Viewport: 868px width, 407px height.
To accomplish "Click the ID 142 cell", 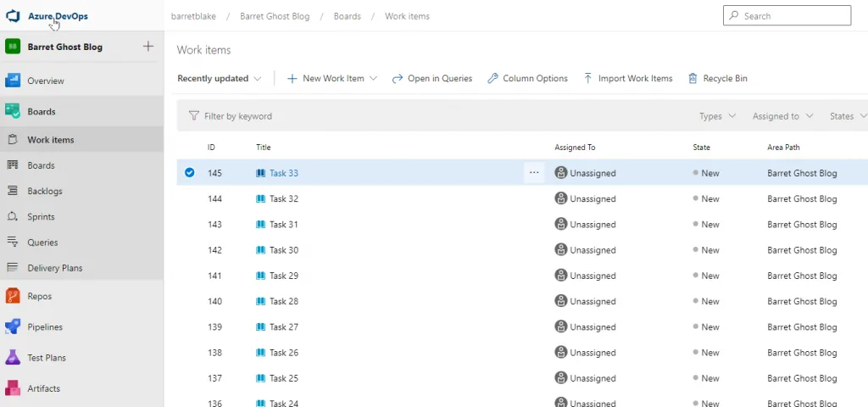I will (214, 250).
